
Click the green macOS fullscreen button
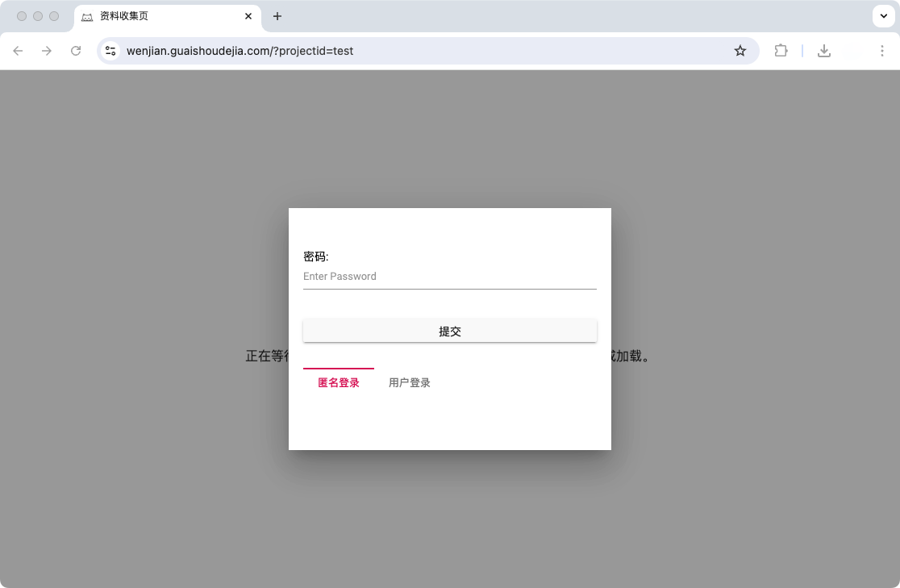[54, 16]
